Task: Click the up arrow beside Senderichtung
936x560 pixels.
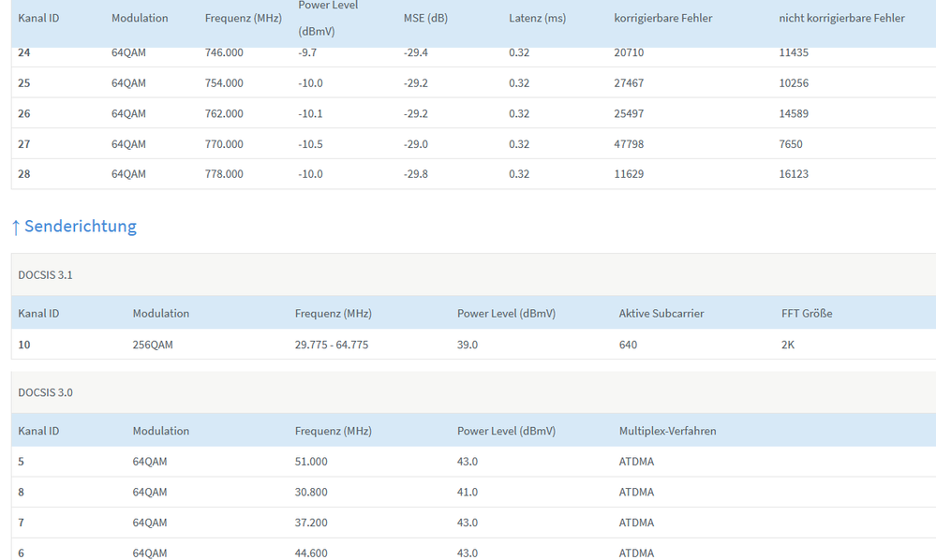Action: pos(16,227)
